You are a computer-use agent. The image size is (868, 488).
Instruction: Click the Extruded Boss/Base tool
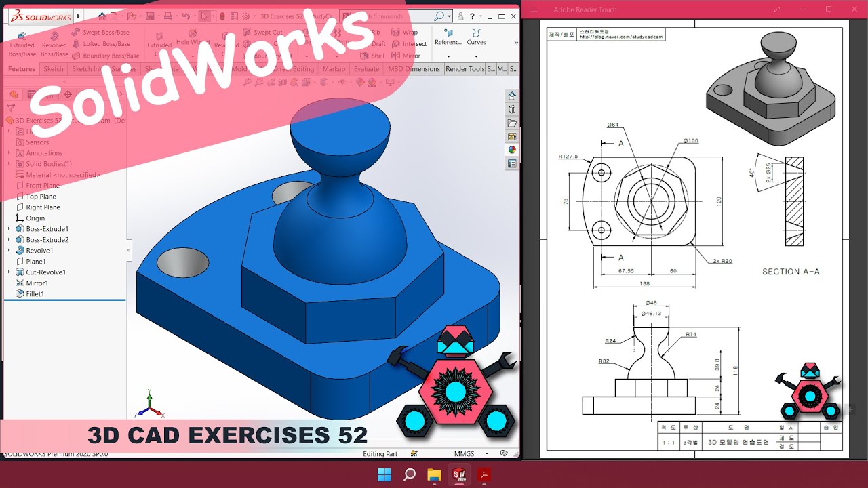coord(22,45)
